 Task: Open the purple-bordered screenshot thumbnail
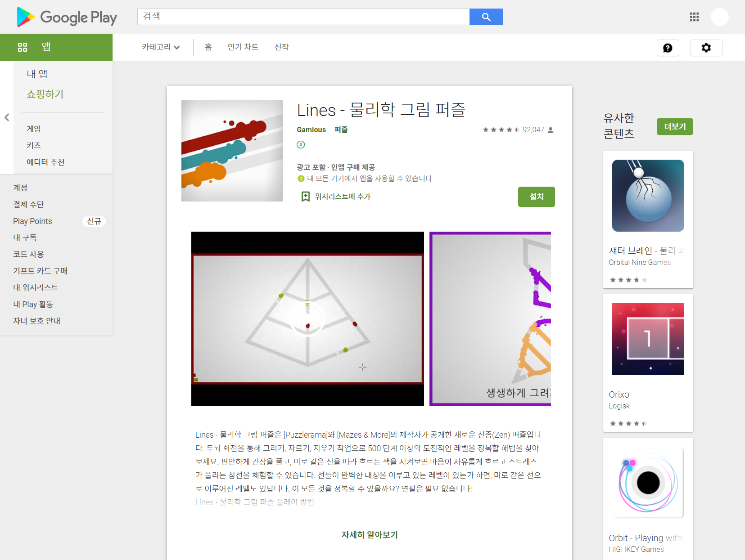(x=490, y=319)
